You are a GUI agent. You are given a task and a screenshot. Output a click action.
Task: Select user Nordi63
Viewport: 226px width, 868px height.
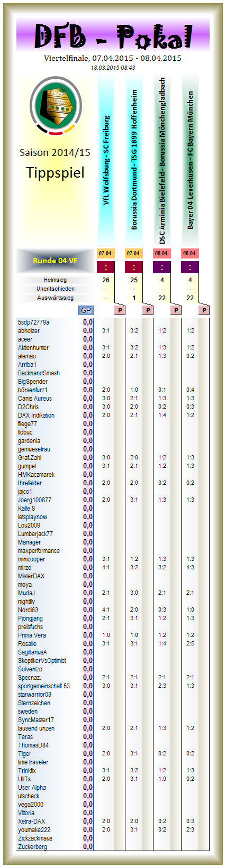coord(28,610)
